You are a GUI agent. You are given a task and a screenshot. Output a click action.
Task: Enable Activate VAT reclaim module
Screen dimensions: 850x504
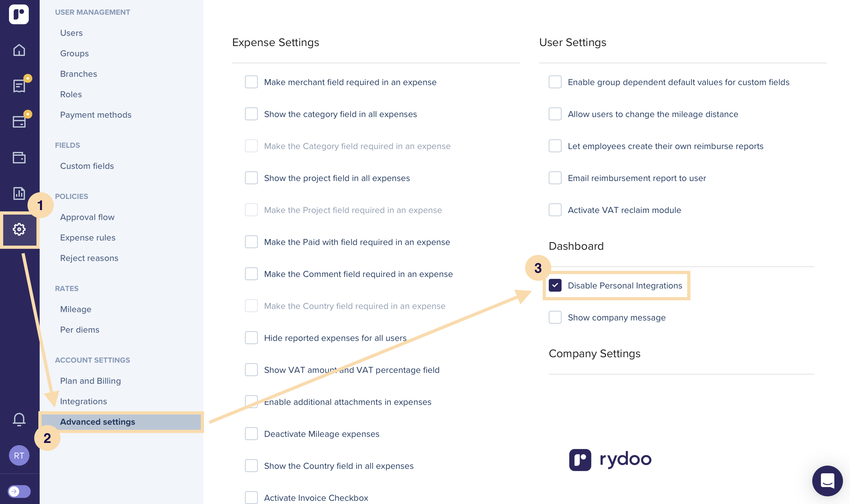tap(555, 210)
